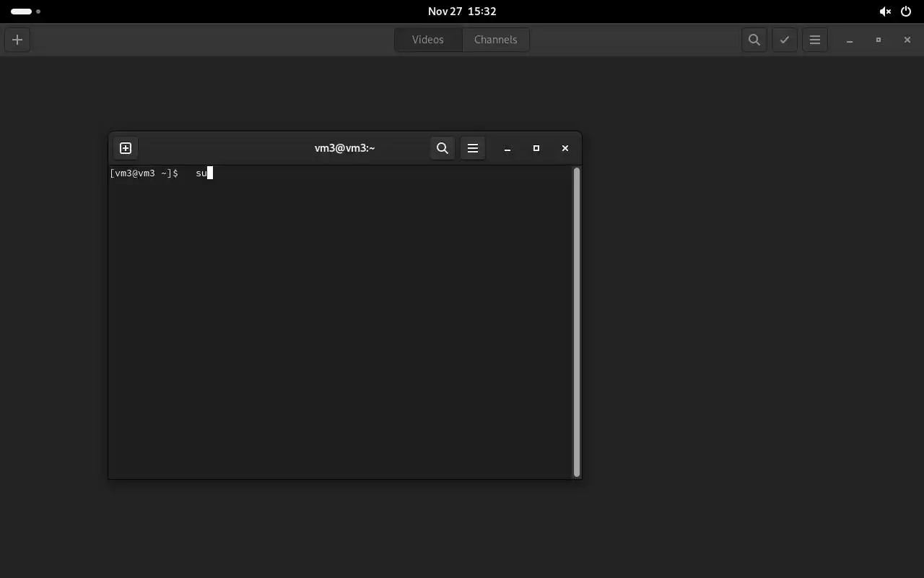Minimize the video app window
924x578 pixels.
point(850,40)
